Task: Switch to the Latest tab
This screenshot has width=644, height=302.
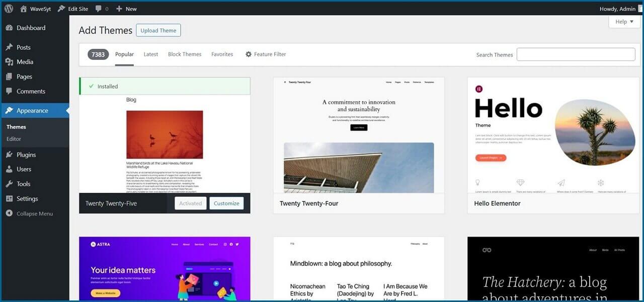Action: point(151,54)
